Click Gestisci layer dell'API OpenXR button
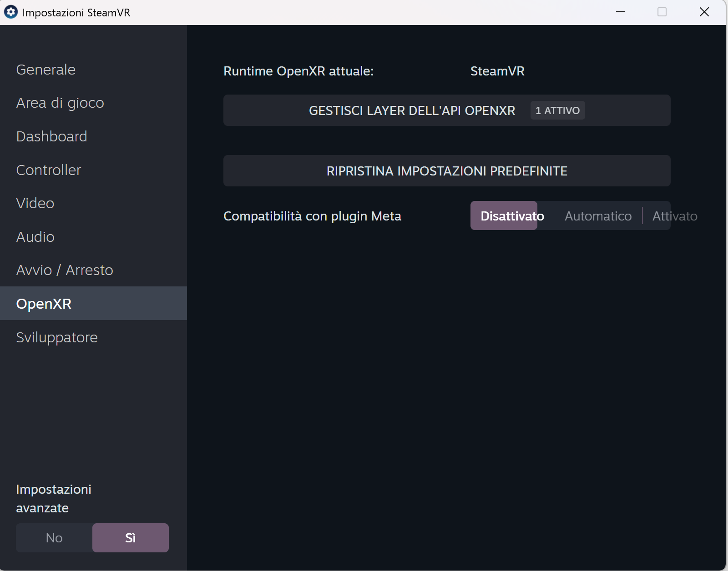 click(447, 110)
